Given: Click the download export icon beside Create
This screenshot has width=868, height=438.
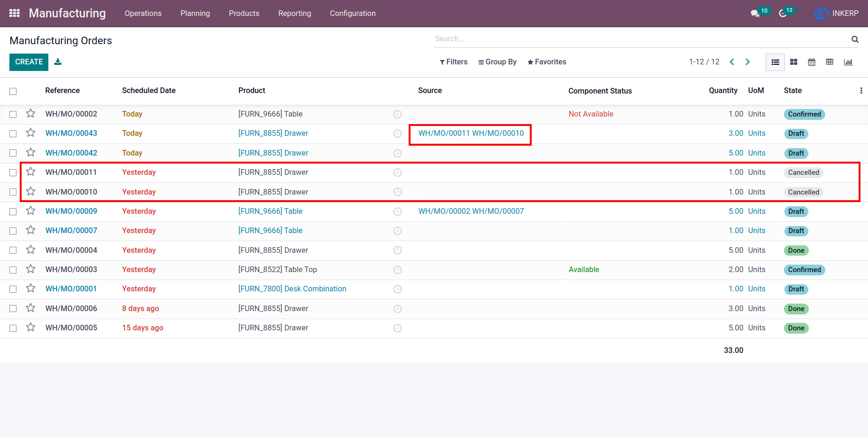Looking at the screenshot, I should [x=58, y=62].
